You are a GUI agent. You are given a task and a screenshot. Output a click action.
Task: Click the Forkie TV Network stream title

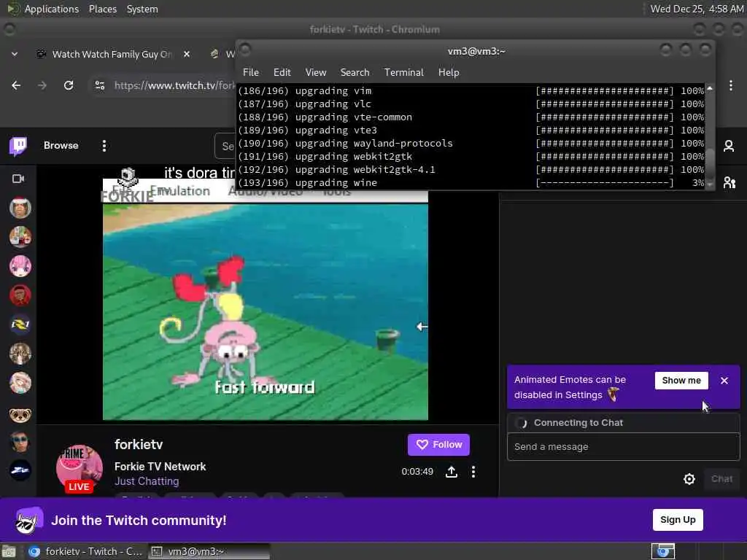[x=160, y=467]
